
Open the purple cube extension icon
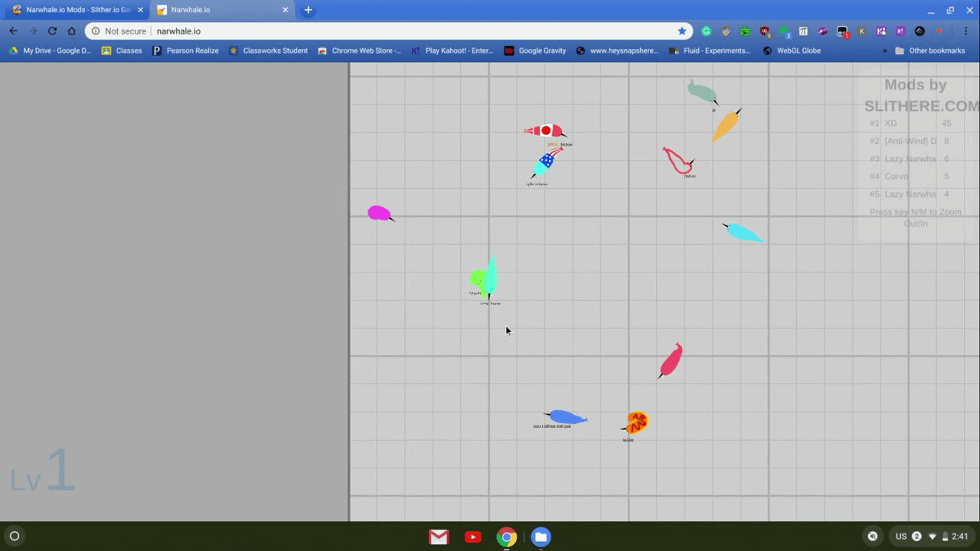click(x=822, y=31)
